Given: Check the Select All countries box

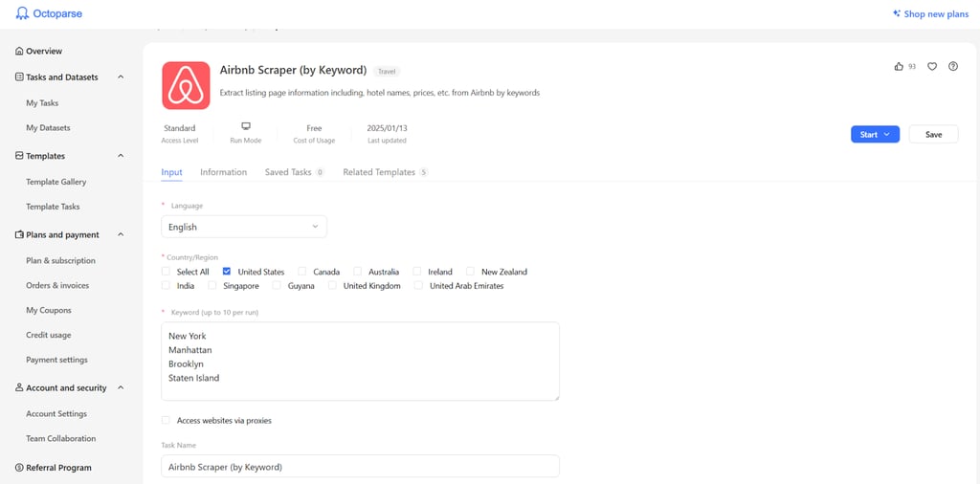Looking at the screenshot, I should 166,272.
